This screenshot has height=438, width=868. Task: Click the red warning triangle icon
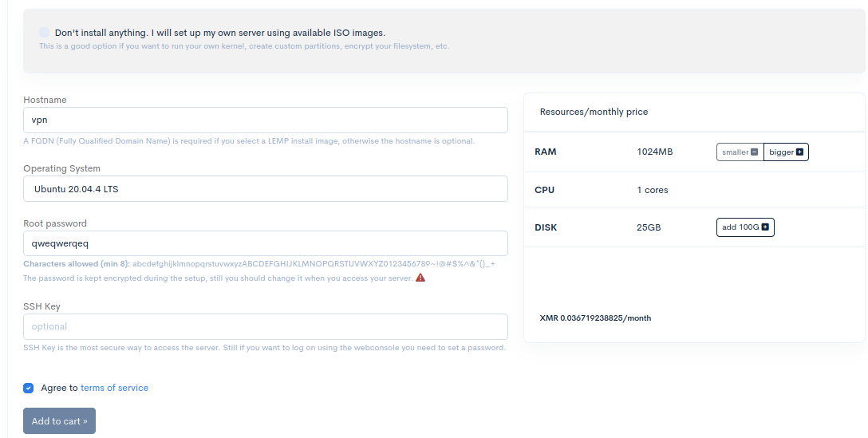[420, 278]
